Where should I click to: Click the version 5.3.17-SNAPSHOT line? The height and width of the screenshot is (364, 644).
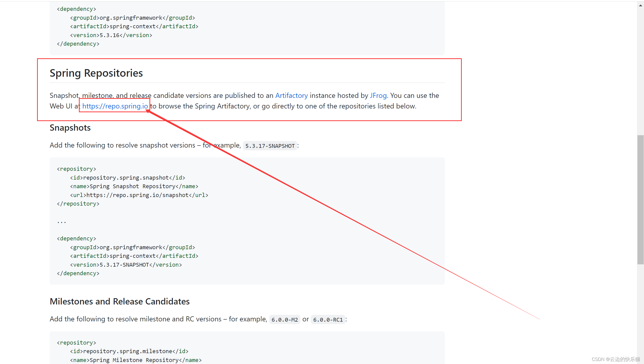click(x=126, y=265)
